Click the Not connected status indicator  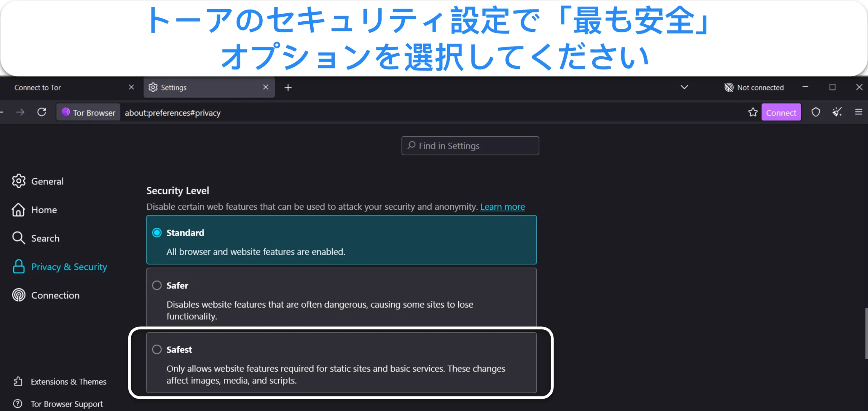[754, 88]
